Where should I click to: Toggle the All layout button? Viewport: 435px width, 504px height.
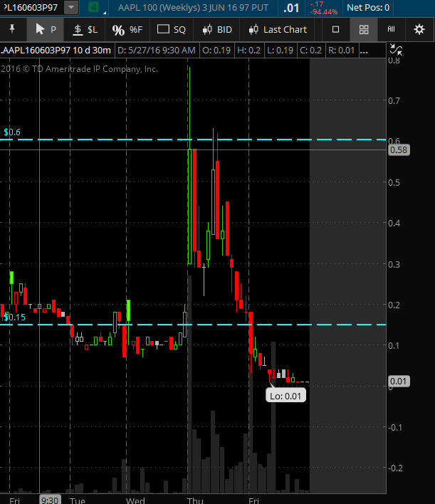pyautogui.click(x=392, y=30)
